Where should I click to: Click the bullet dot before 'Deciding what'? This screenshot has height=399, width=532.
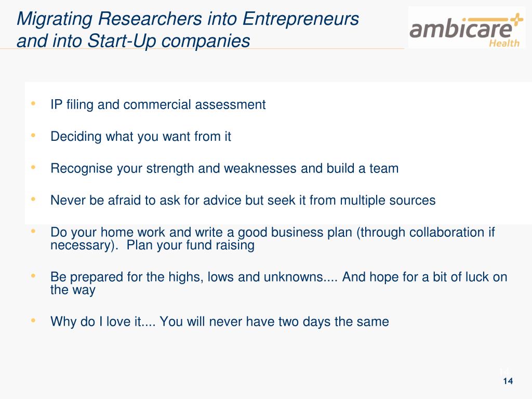(x=33, y=135)
